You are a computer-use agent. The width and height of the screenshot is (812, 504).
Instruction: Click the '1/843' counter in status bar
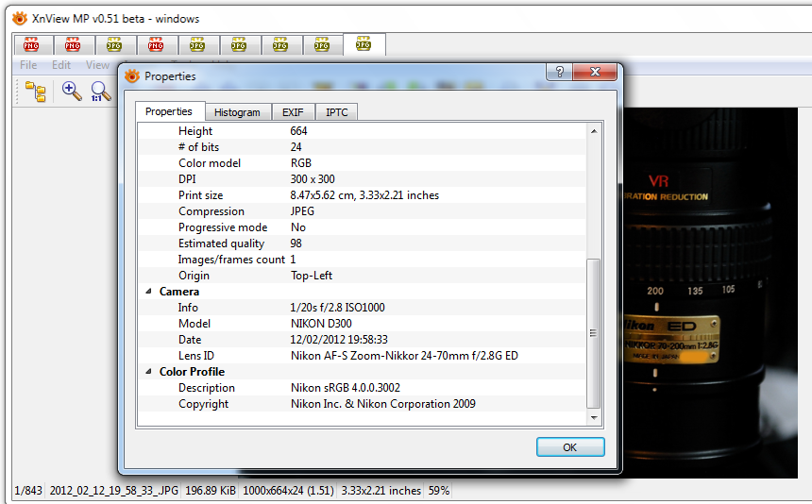click(28, 491)
